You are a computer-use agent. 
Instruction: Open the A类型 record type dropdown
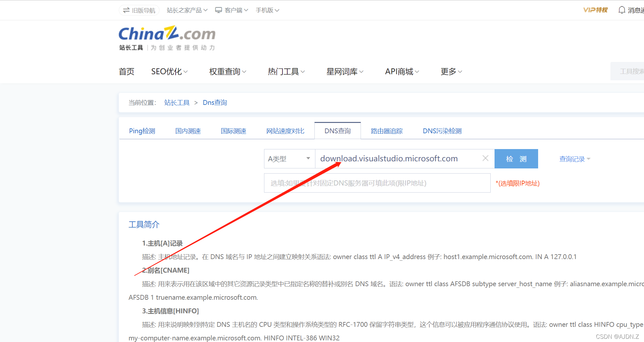click(289, 158)
